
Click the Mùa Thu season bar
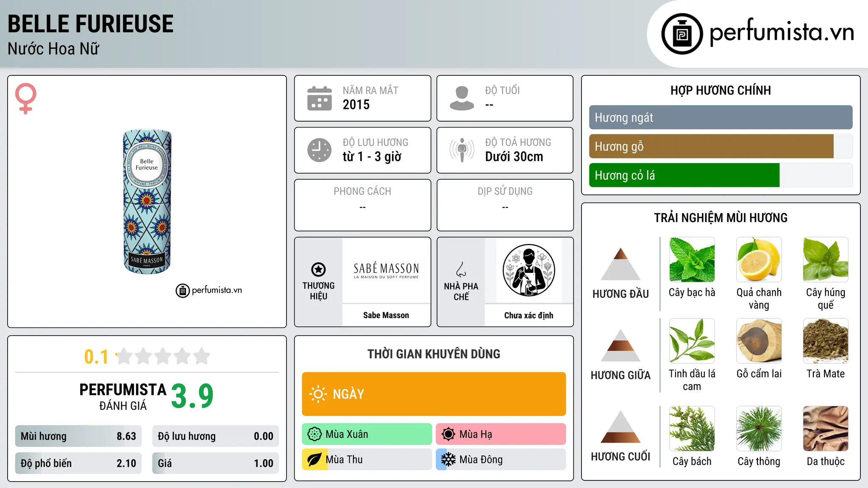click(x=367, y=460)
